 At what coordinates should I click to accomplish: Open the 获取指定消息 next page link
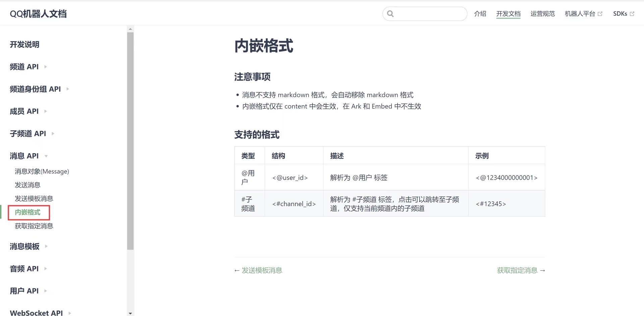pos(517,270)
